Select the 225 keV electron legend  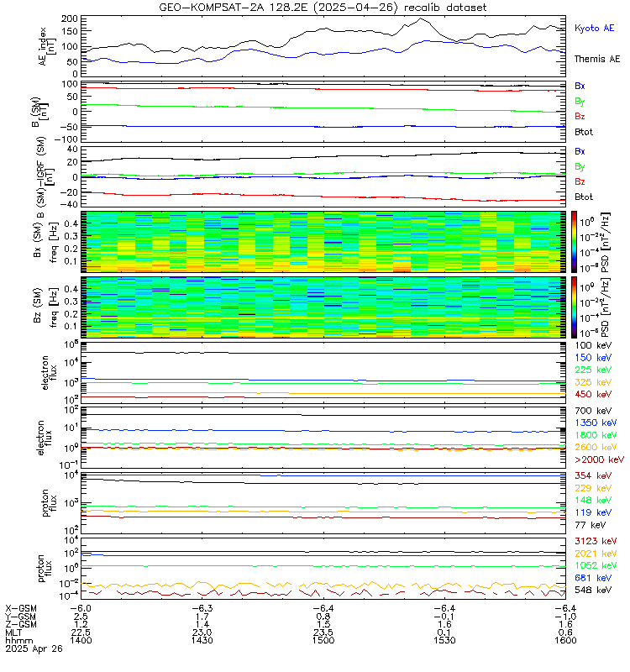pos(593,370)
